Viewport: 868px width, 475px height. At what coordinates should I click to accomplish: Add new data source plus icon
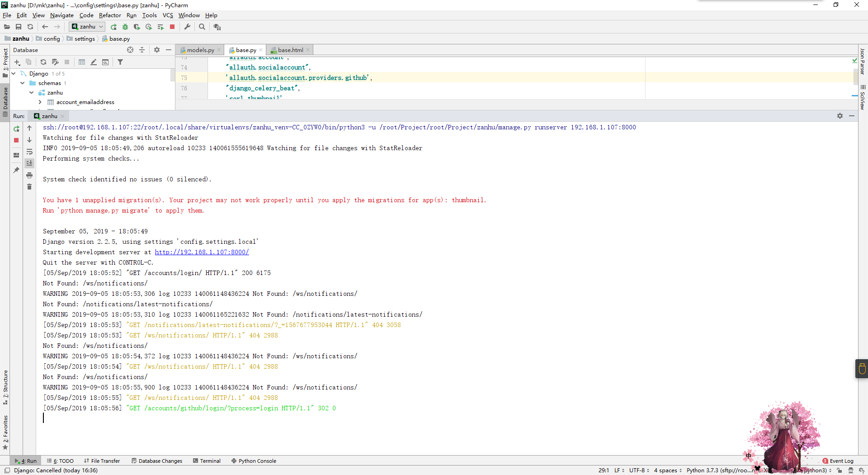pos(17,62)
